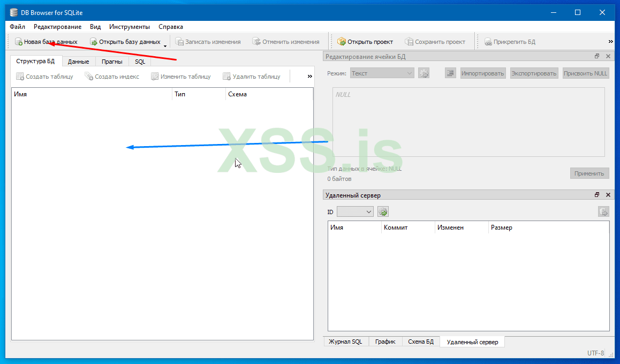Switch to the Удаленный сервер bottom tab
Image resolution: width=620 pixels, height=364 pixels.
473,342
